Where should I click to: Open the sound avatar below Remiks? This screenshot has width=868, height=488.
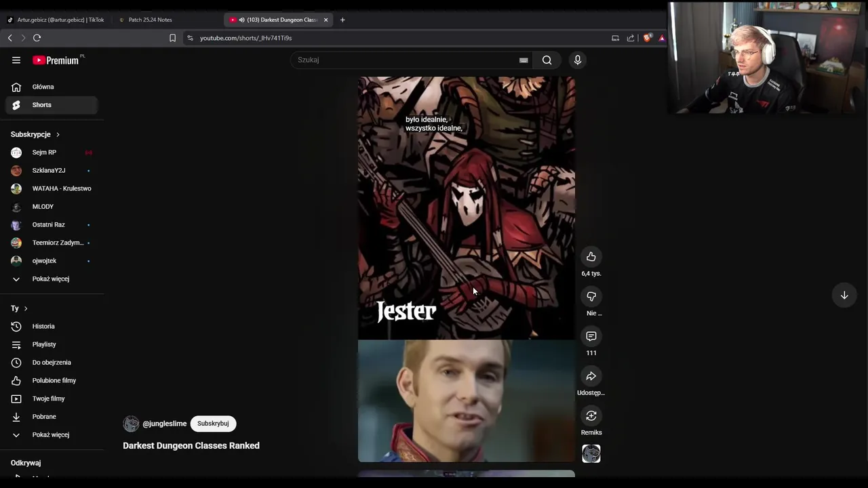click(x=591, y=453)
